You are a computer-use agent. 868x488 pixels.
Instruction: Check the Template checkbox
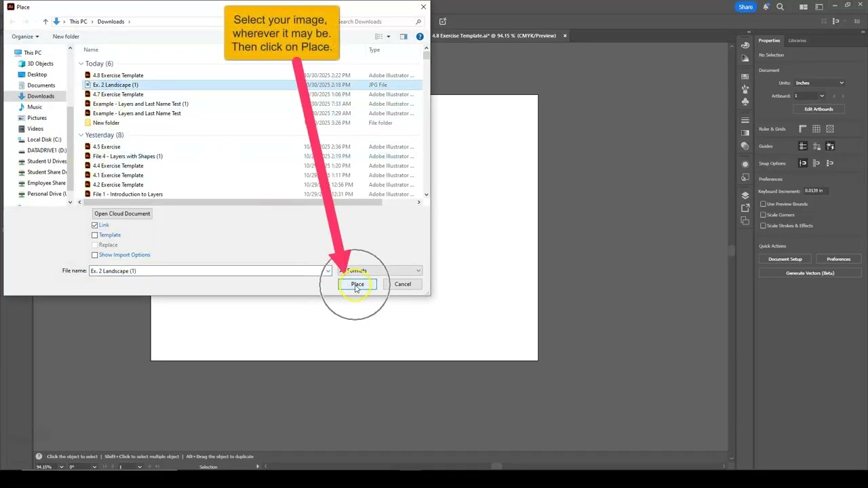point(95,235)
